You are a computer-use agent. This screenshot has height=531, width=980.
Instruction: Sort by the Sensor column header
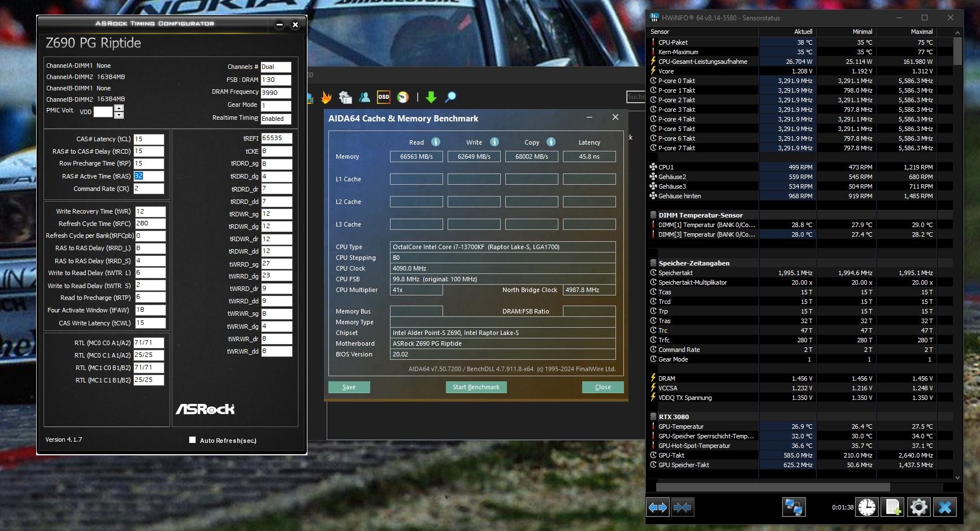tap(703, 32)
